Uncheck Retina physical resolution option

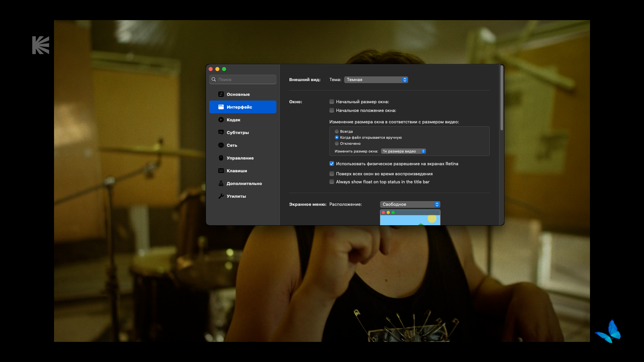click(332, 164)
